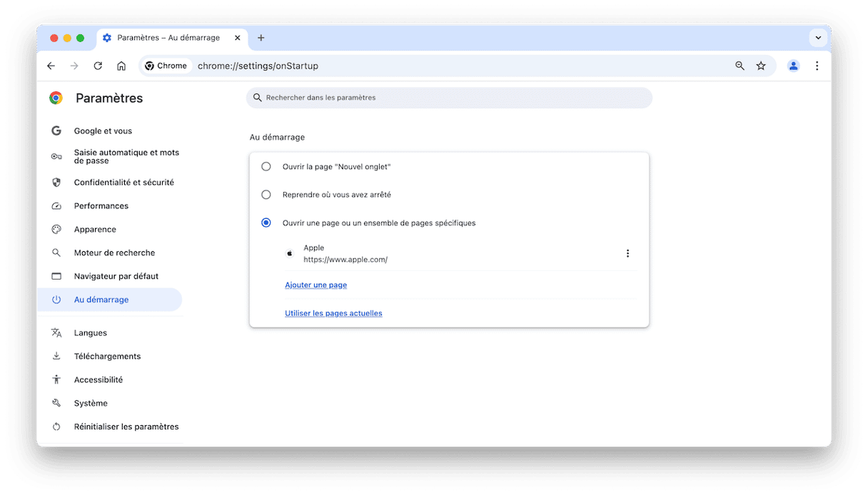Click "Utiliser les pages actuelles" link

(x=333, y=313)
